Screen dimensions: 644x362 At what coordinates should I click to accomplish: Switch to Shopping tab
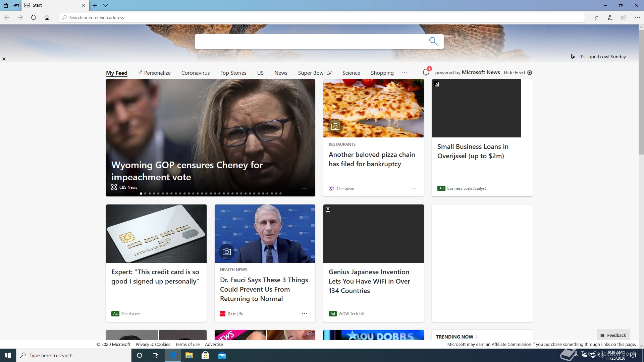click(382, 73)
